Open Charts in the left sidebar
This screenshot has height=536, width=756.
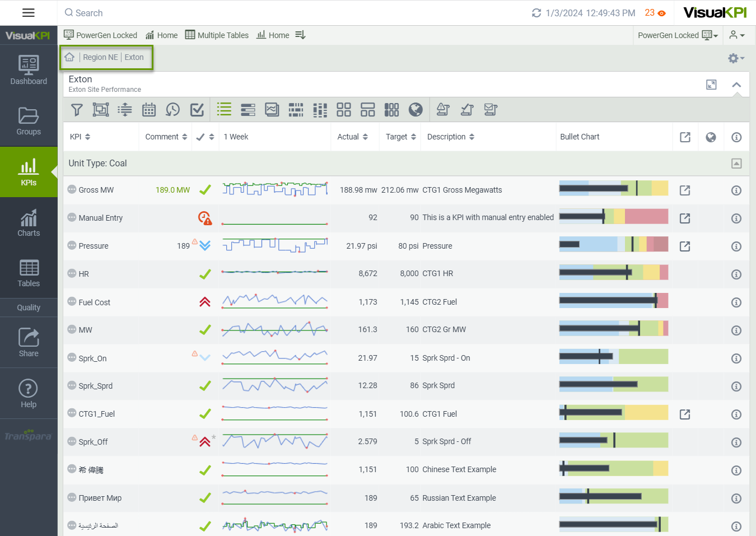tap(29, 223)
